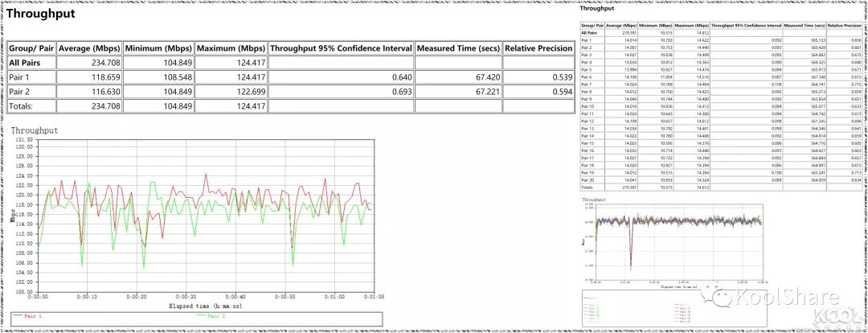Click the red "Pair 1" legend entry under the left chart
The width and height of the screenshot is (868, 333).
click(27, 316)
